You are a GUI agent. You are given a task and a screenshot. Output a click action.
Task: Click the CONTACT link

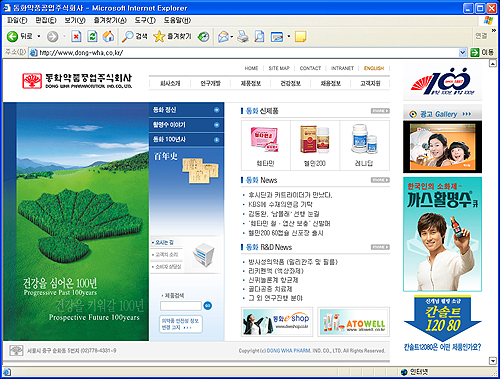(x=310, y=68)
